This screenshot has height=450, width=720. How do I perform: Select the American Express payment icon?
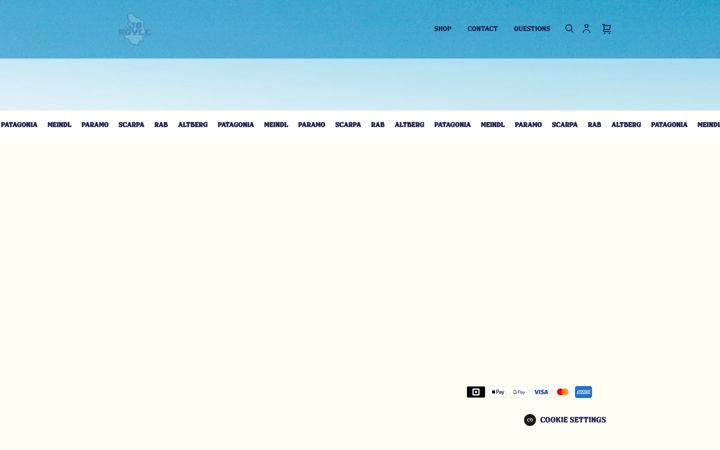coord(583,392)
